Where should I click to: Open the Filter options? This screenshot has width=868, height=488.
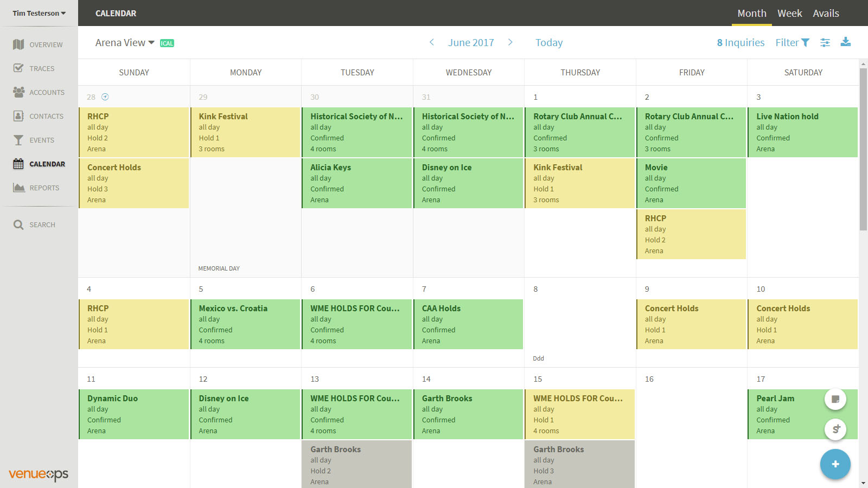[x=792, y=42]
